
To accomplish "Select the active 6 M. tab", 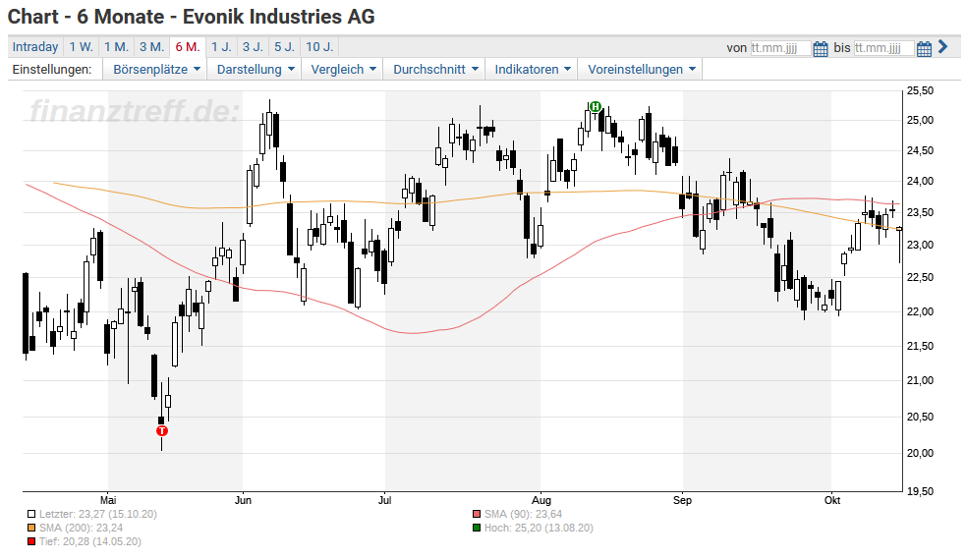I will point(188,47).
